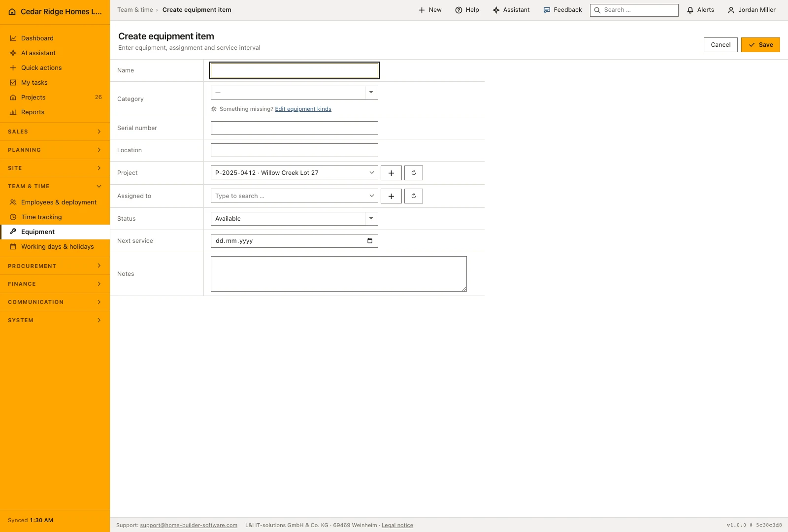
Task: Expand the SALES section
Action: [55, 132]
